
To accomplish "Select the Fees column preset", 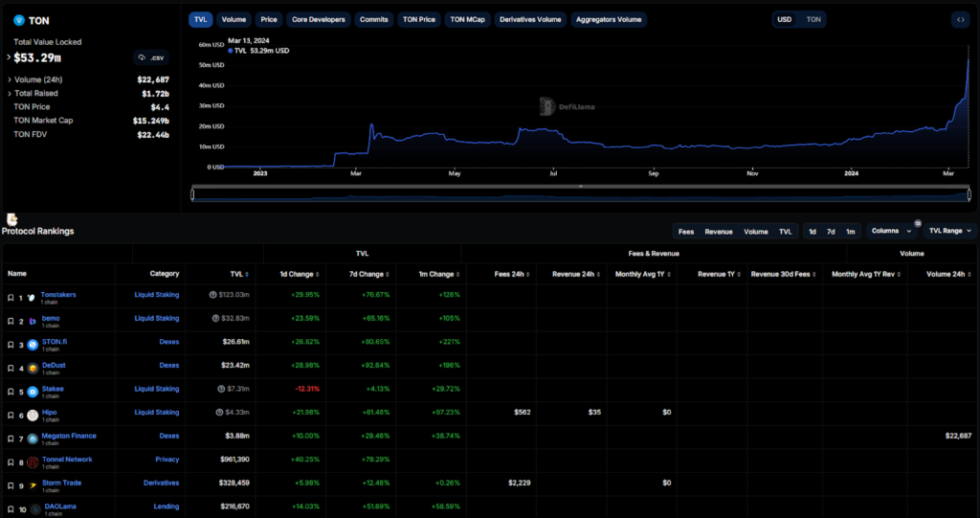I will (685, 232).
